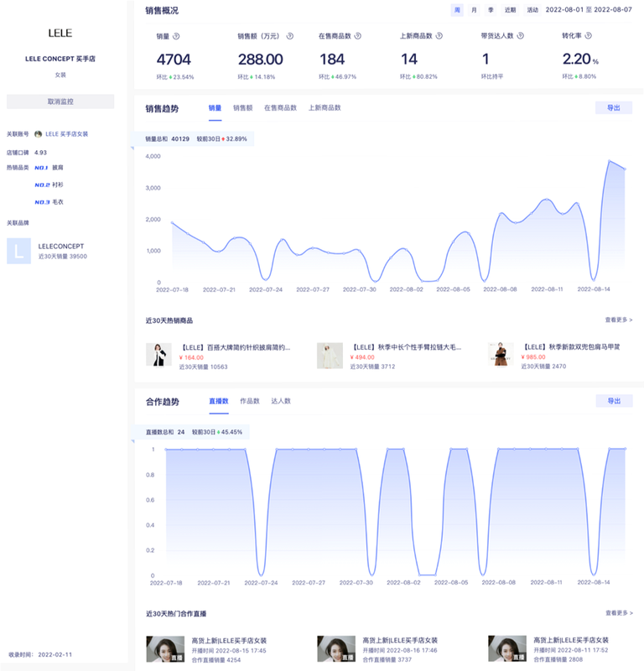Screen dimensions: 644x671
Task: Click the 2022-08-14 peak point on sales chart
Action: tap(610, 161)
